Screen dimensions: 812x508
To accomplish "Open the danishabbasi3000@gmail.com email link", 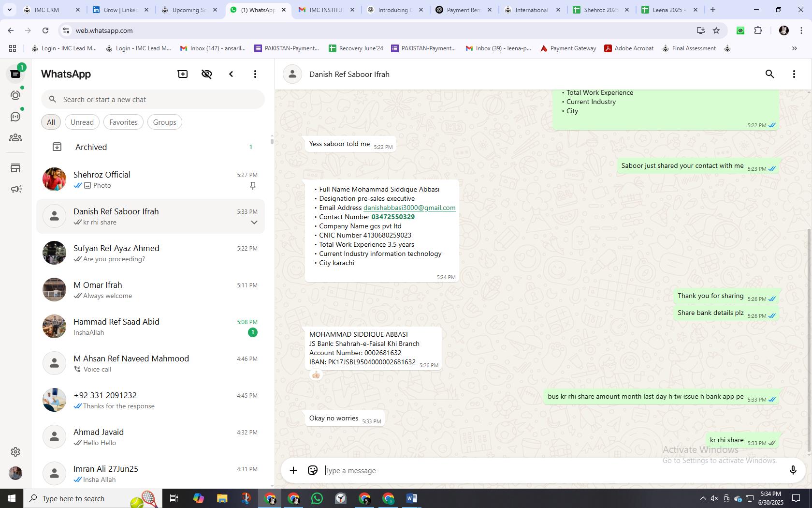I will 409,208.
